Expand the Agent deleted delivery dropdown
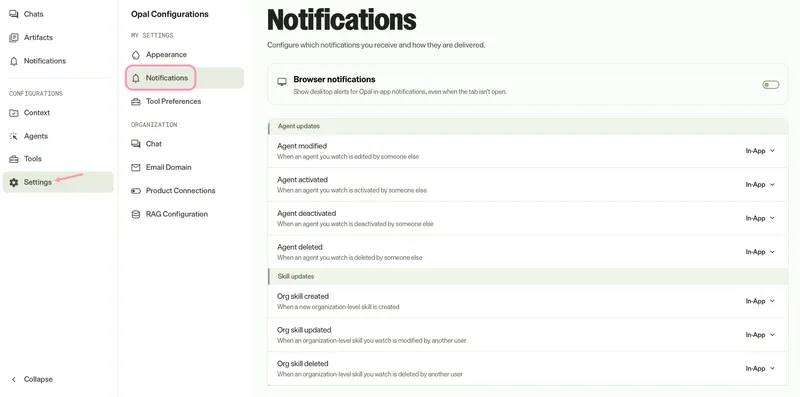This screenshot has width=800, height=397. click(760, 252)
